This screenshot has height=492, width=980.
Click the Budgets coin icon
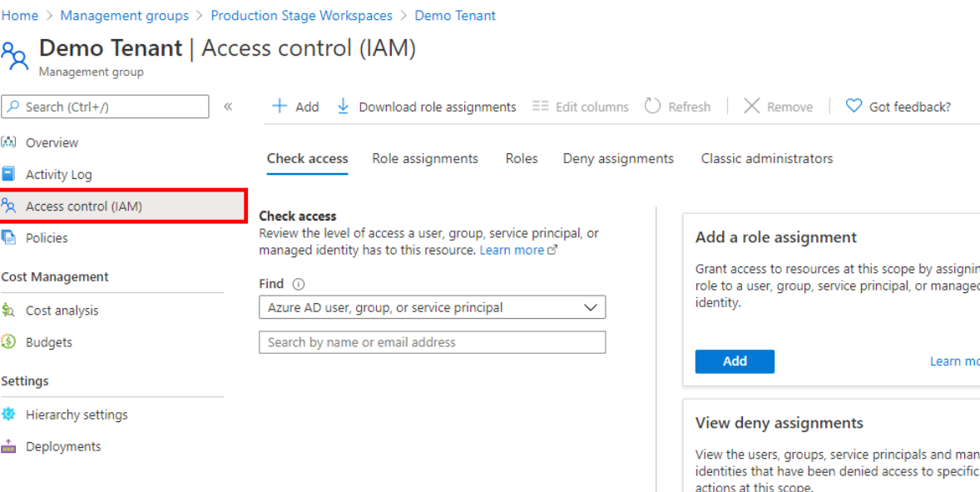pos(9,342)
